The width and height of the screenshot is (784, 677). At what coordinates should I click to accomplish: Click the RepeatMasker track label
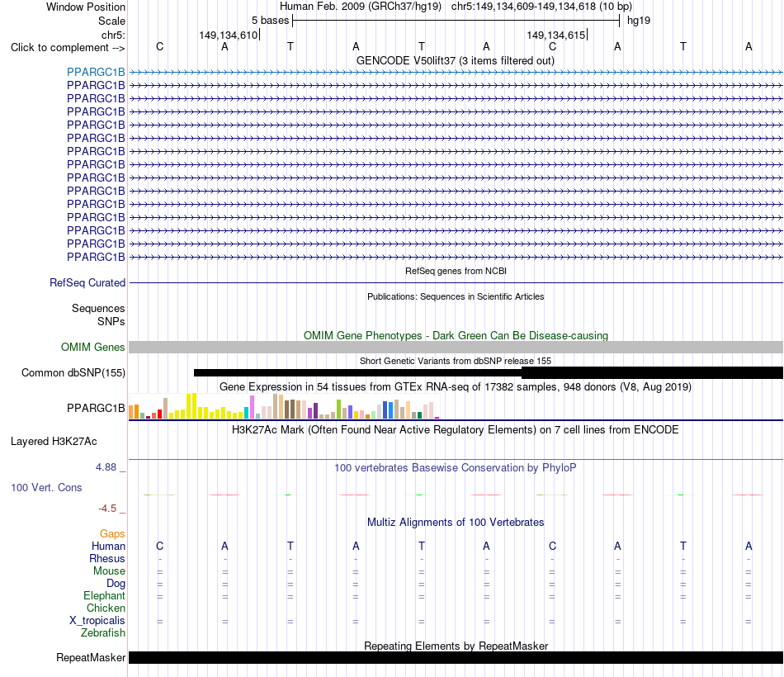click(x=91, y=657)
